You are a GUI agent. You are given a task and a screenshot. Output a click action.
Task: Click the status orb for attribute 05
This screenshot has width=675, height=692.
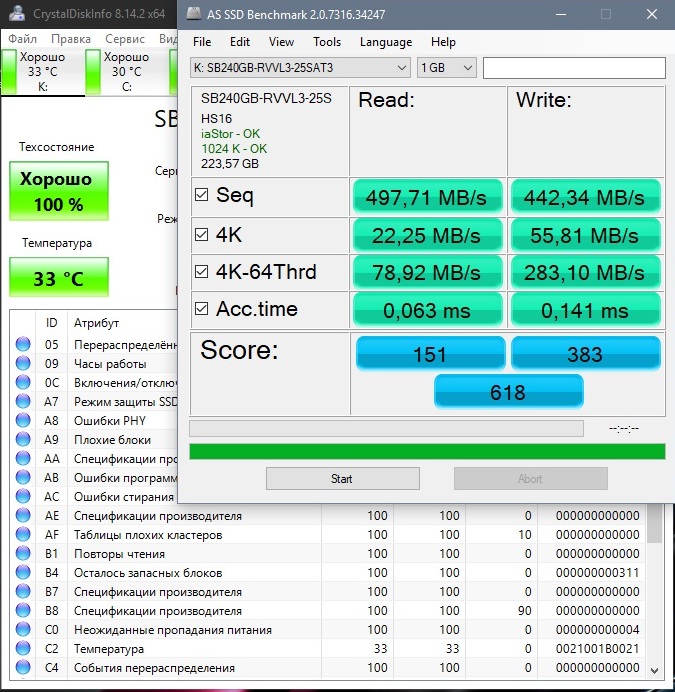point(23,344)
